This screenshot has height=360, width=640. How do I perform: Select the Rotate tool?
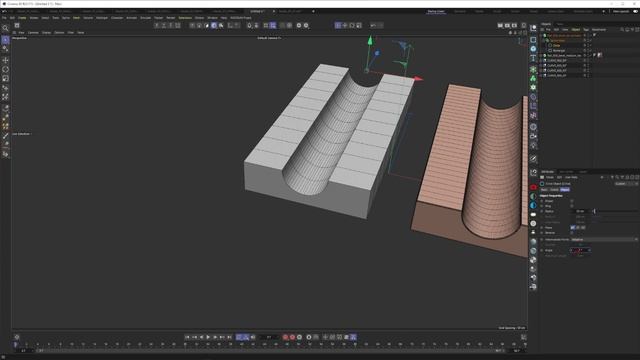[x=5, y=69]
